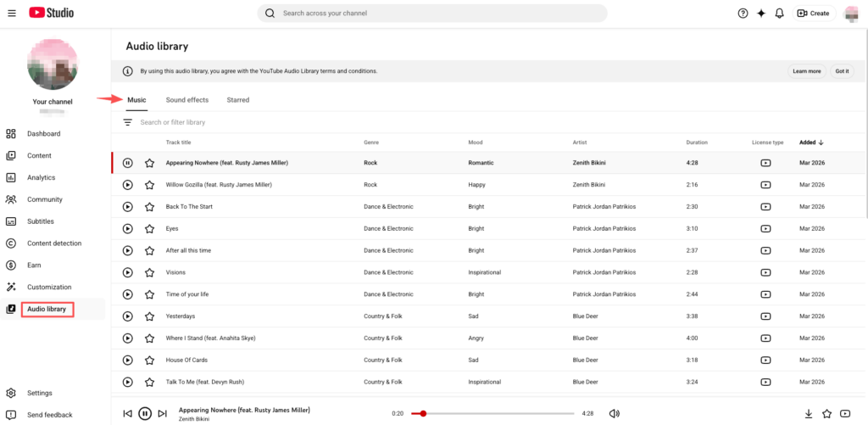
Task: Click the Settings gear icon
Action: [10, 393]
